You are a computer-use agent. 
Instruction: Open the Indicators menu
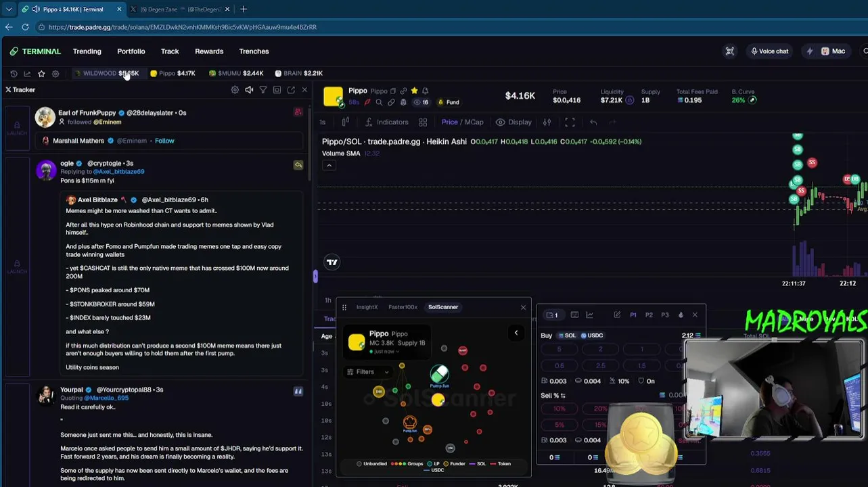coord(386,122)
